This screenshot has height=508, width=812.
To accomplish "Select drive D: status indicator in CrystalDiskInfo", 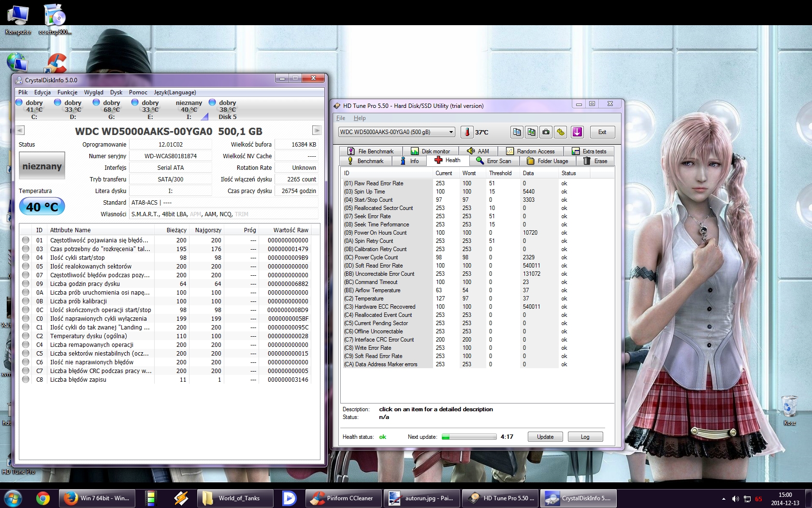I will tap(58, 103).
